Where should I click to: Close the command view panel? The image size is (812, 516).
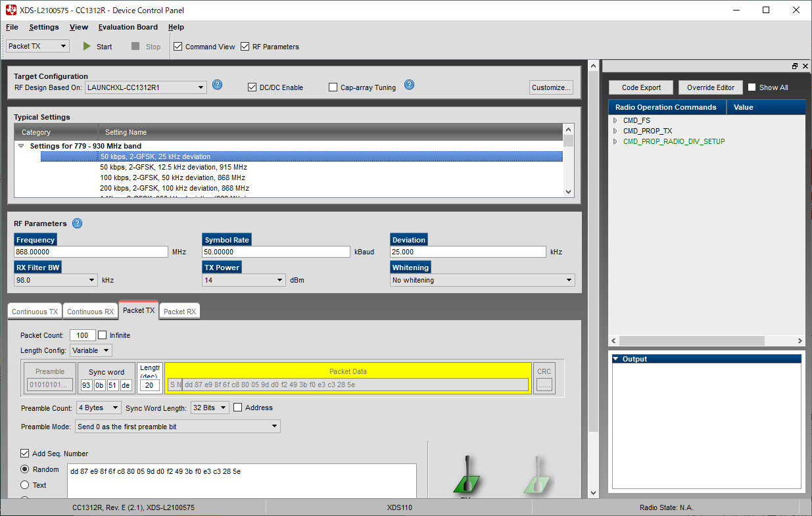click(x=805, y=66)
